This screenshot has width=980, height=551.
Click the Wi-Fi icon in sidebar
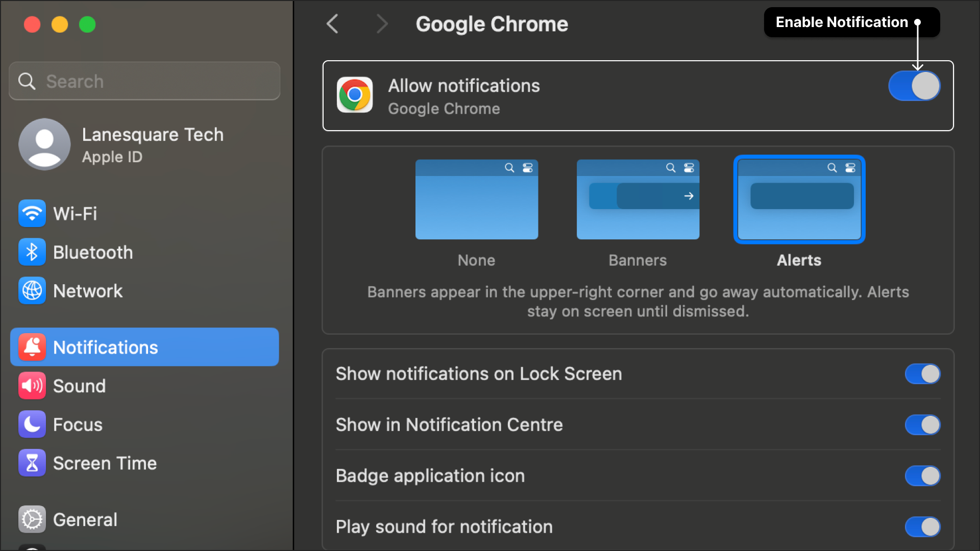(x=32, y=213)
